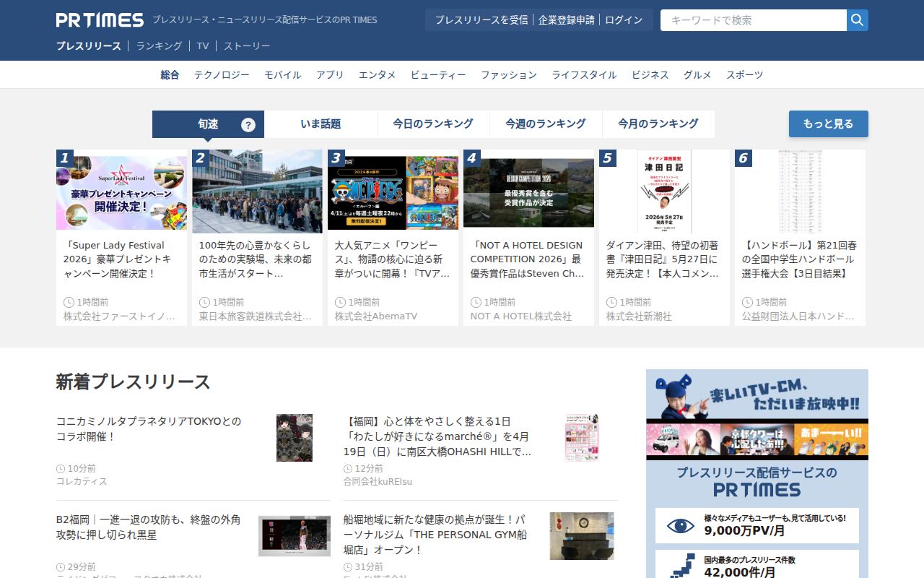Select the エンタメ category
This screenshot has width=924, height=578.
[378, 75]
